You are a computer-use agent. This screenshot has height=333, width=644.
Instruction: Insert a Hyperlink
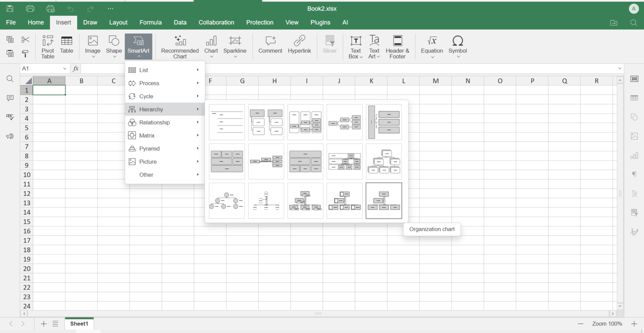(x=299, y=46)
